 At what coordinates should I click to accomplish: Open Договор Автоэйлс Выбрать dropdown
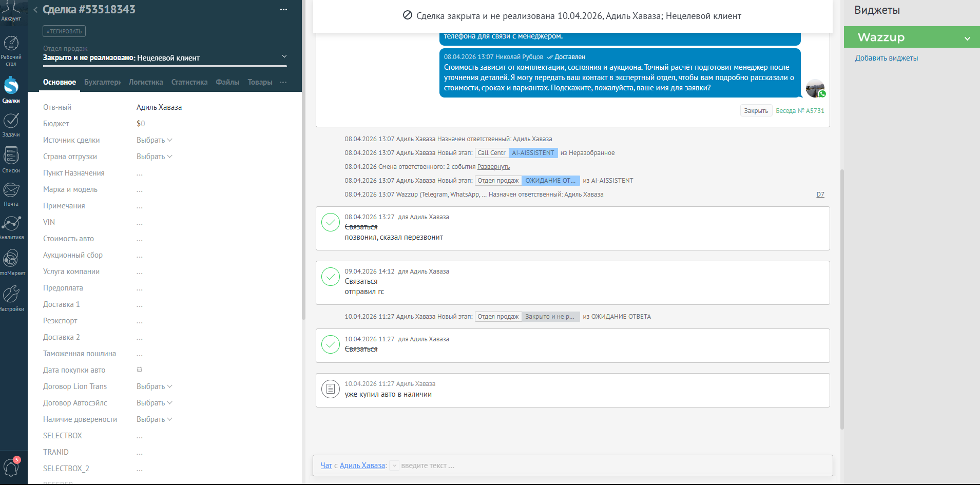pyautogui.click(x=154, y=403)
